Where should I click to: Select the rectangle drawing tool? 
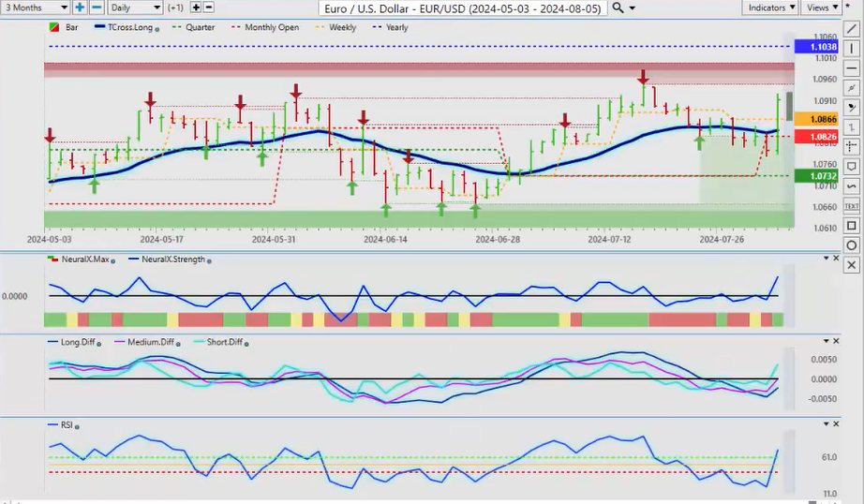(852, 225)
